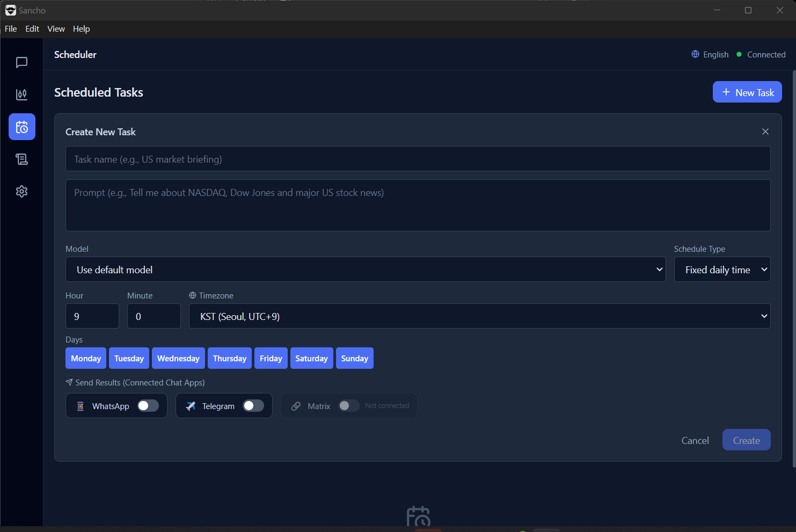Focus the Prompt text area
The height and width of the screenshot is (532, 796).
[x=418, y=206]
